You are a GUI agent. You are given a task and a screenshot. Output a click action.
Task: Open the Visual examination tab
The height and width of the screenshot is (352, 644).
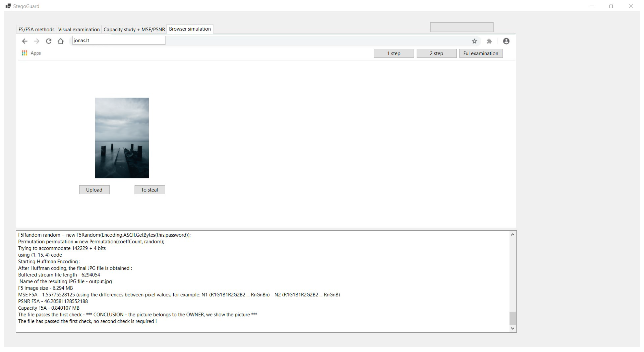pyautogui.click(x=79, y=29)
